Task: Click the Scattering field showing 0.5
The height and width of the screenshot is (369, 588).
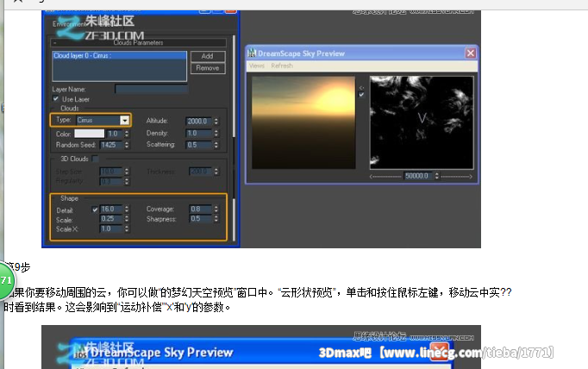Action: coord(199,145)
